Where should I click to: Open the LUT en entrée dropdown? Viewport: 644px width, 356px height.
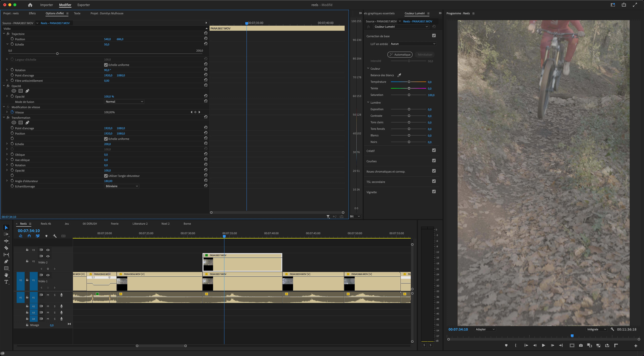point(413,44)
